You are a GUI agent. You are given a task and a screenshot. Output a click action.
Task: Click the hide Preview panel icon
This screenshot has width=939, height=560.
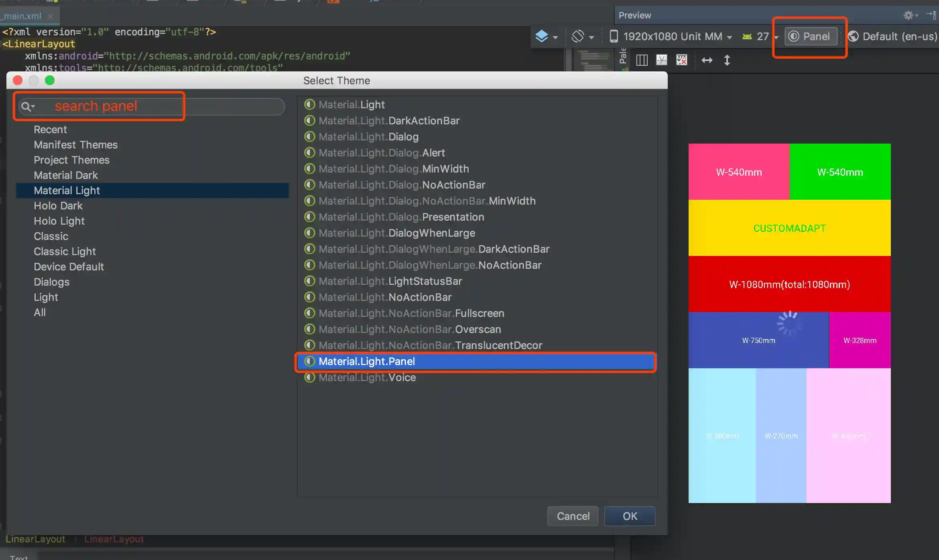[x=931, y=15]
